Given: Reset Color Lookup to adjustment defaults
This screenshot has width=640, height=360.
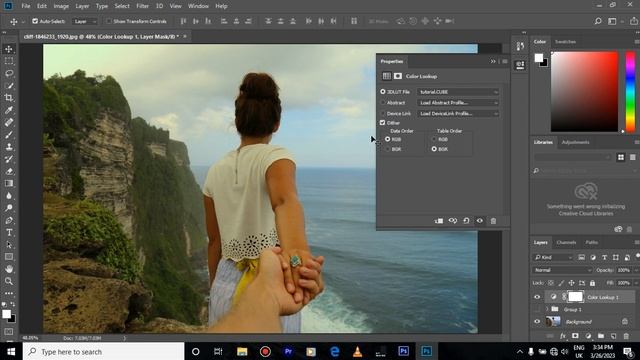Looking at the screenshot, I should coord(466,221).
